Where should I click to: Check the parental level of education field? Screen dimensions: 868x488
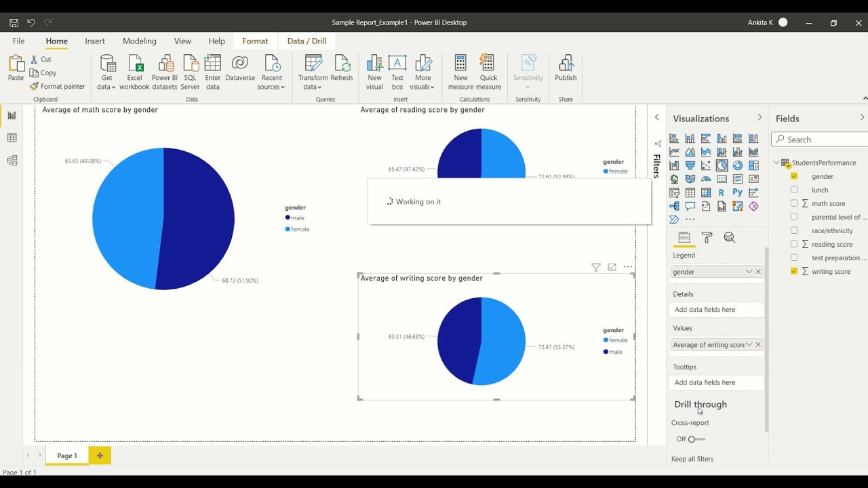pos(794,217)
